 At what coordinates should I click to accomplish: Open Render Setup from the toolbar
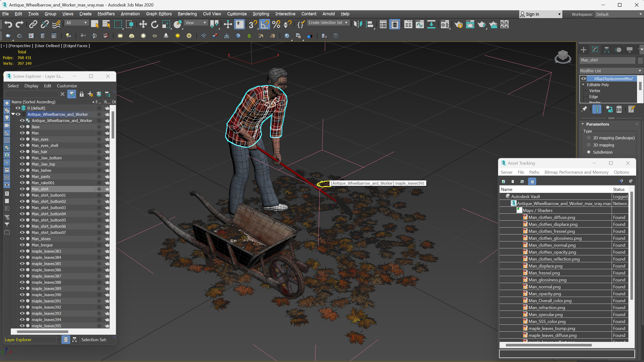pyautogui.click(x=458, y=24)
